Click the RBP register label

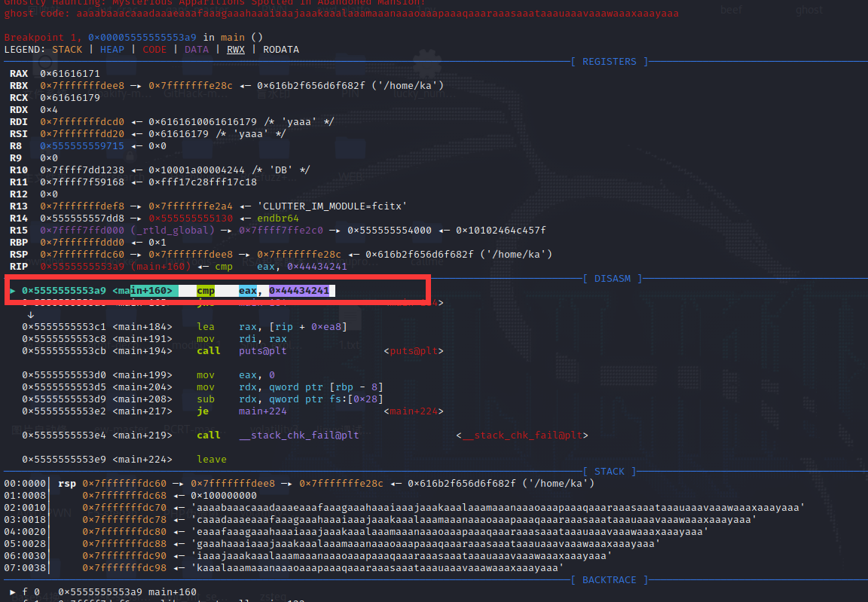[x=19, y=243]
